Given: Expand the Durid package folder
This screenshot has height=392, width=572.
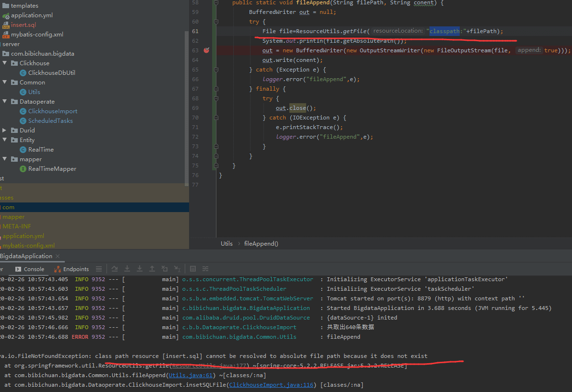Looking at the screenshot, I should [x=4, y=130].
